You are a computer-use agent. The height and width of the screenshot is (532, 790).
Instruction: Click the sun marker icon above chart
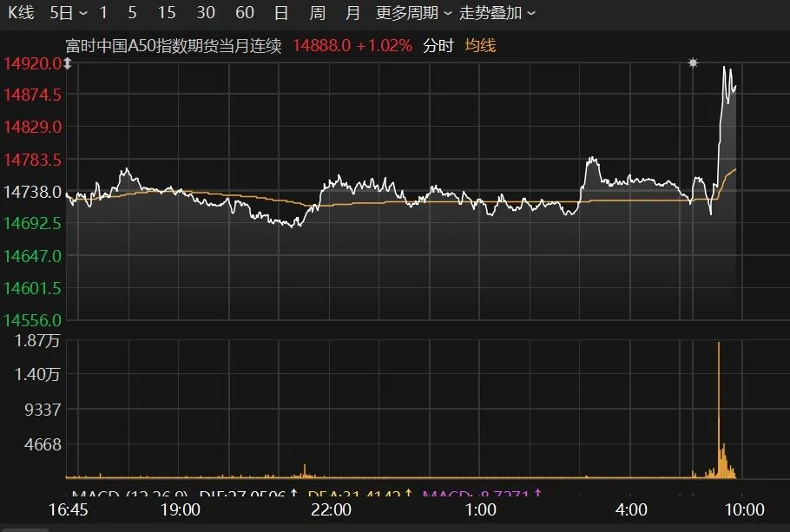pos(693,62)
